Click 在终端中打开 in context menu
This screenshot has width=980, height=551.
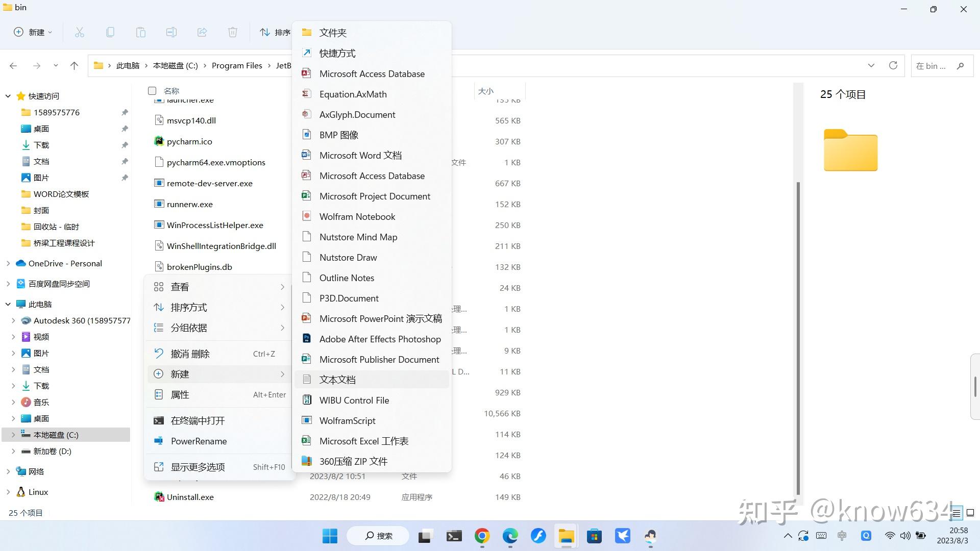click(219, 421)
